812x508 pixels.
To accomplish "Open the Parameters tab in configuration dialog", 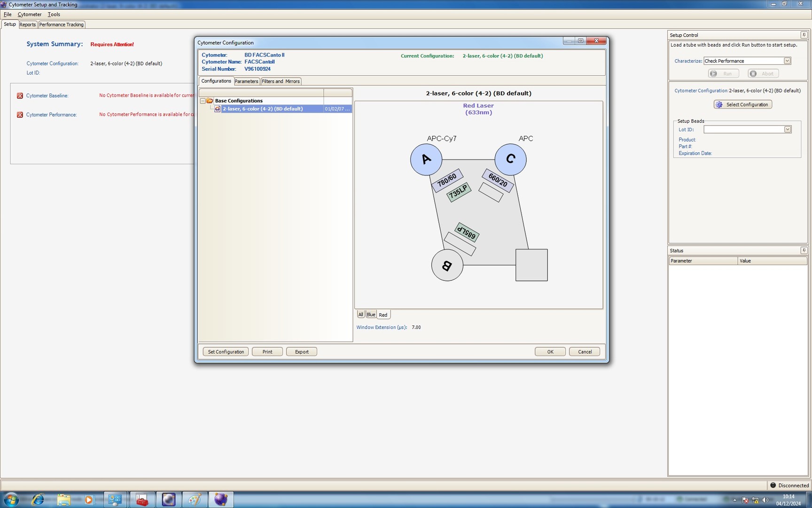I will [246, 81].
